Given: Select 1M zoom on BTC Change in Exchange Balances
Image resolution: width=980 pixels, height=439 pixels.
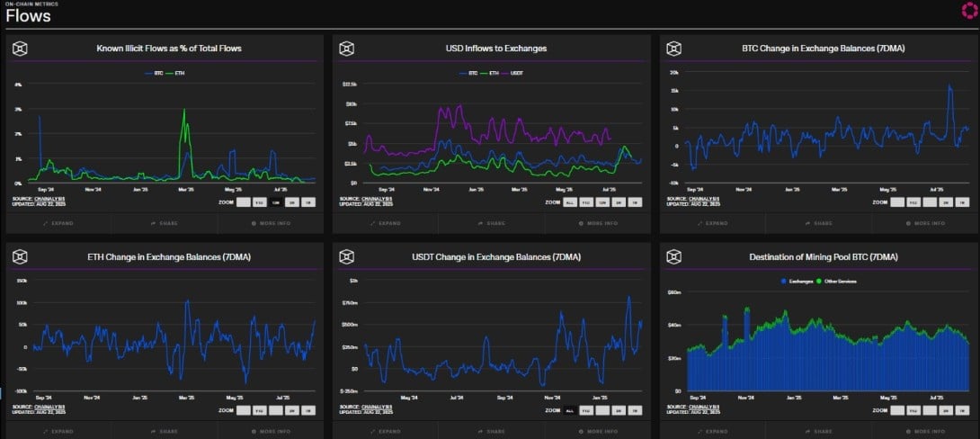Looking at the screenshot, I should point(963,202).
